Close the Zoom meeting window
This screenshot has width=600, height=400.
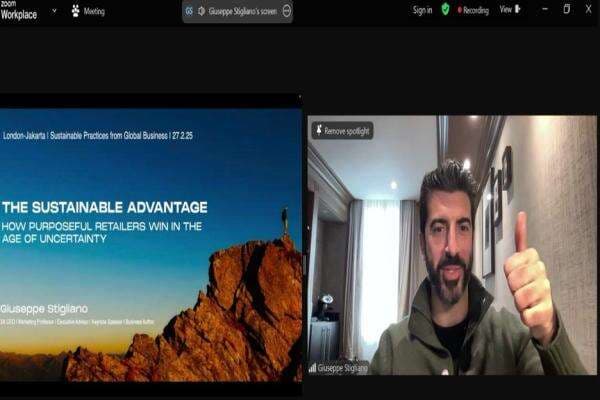coord(589,9)
